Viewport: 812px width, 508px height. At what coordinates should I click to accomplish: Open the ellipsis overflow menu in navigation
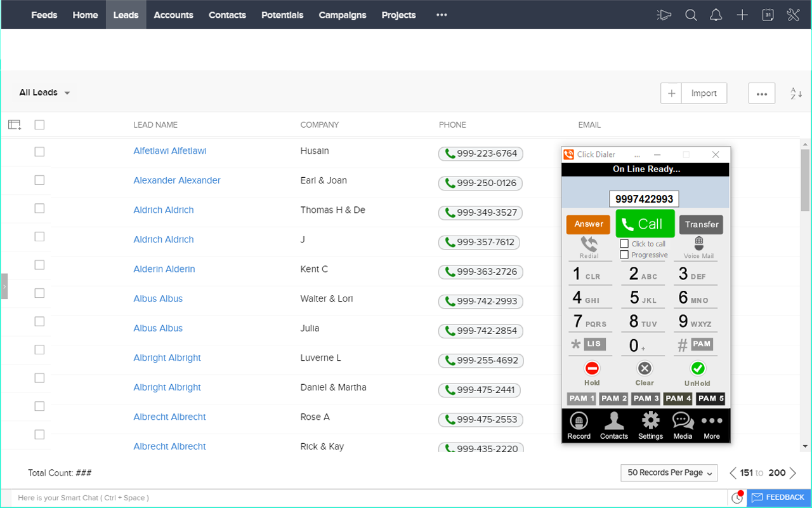tap(441, 15)
